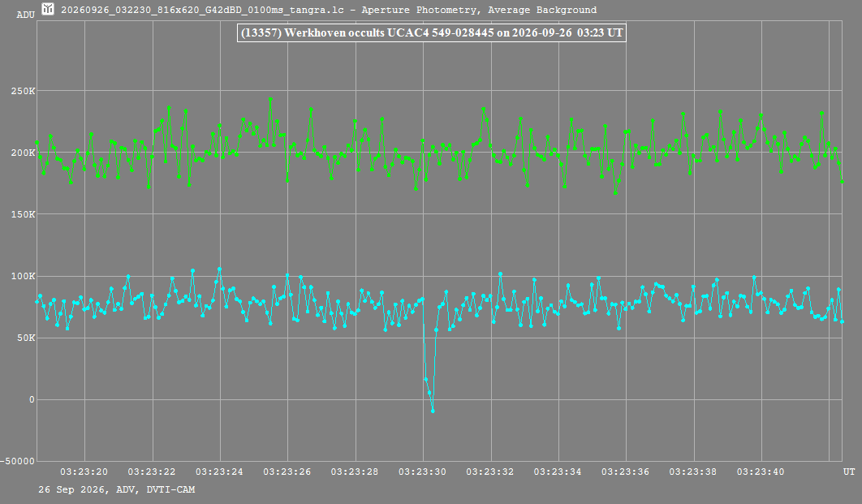The height and width of the screenshot is (504, 862).
Task: Click the UT label on the time axis
Action: click(x=849, y=472)
